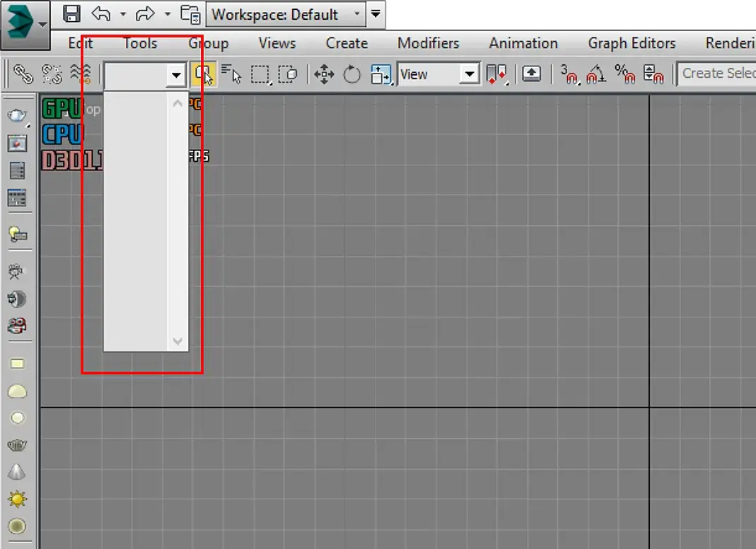This screenshot has height=549, width=756.
Task: Collapse the selection filter dropdown arrow
Action: [177, 75]
